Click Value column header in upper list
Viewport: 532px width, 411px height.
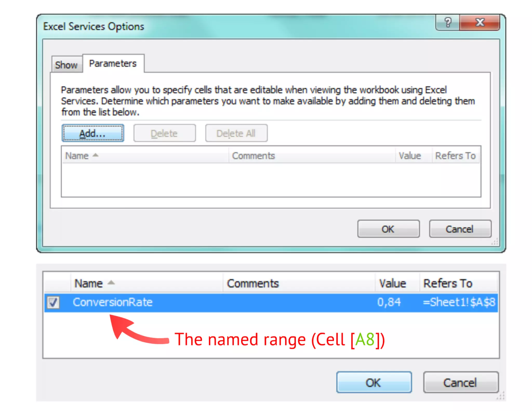tap(414, 156)
